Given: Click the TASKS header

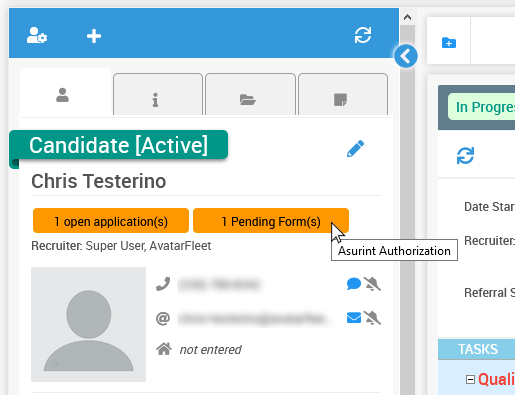Looking at the screenshot, I should pyautogui.click(x=478, y=349).
